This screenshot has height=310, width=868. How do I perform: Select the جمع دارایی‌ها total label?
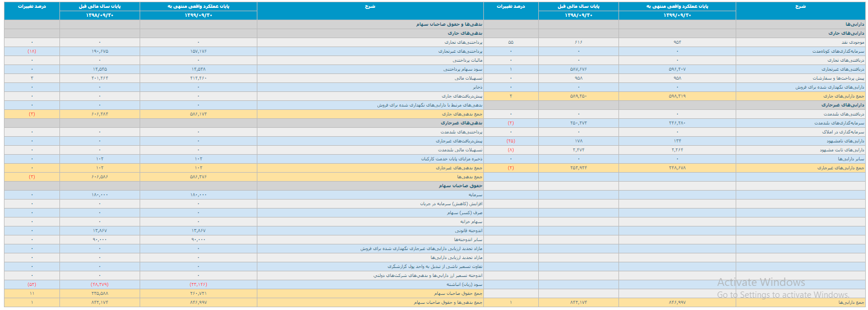pyautogui.click(x=852, y=302)
